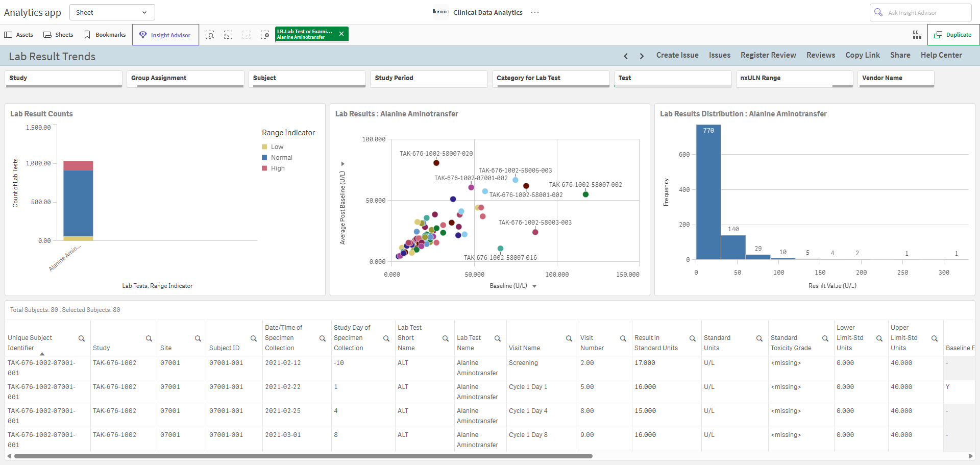The image size is (980, 465).
Task: Open the Study filter pane
Action: click(x=63, y=78)
